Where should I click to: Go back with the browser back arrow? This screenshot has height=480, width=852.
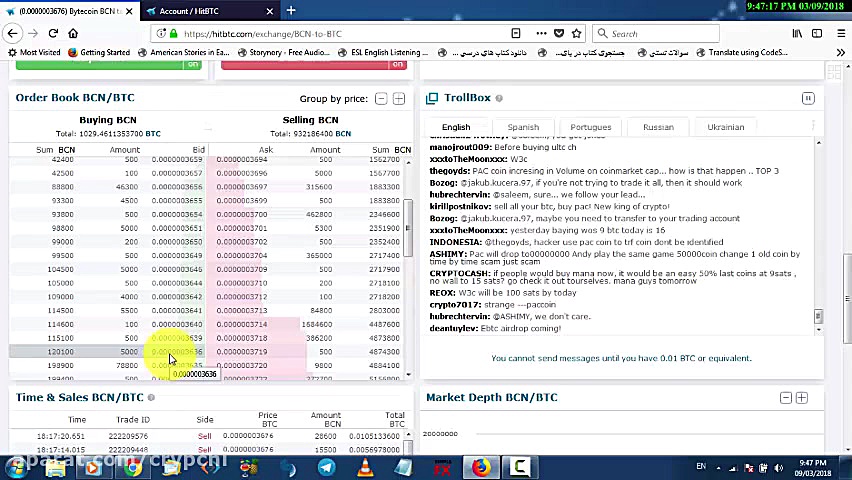[12, 33]
